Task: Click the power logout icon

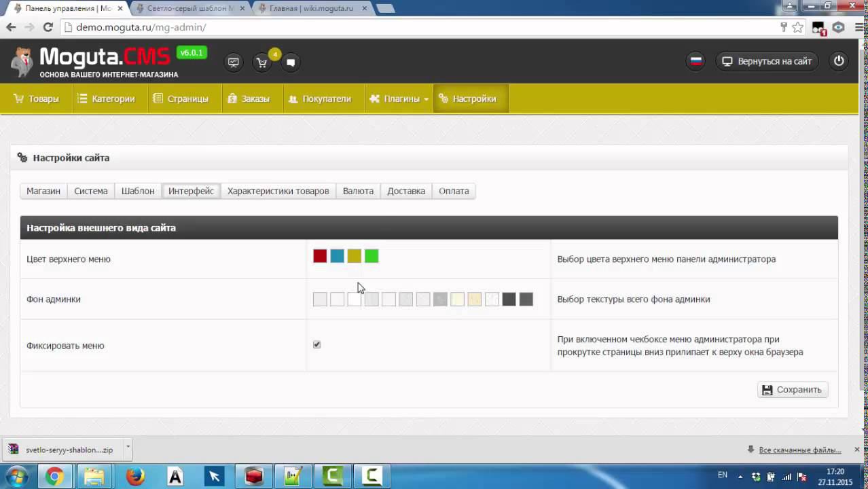Action: pyautogui.click(x=839, y=61)
